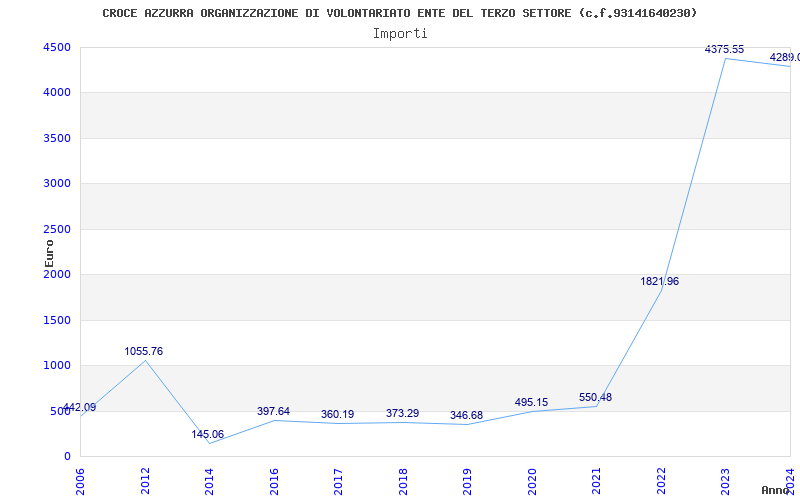Viewport: 800px width, 500px height.
Task: Select the 2006 x-axis tick label
Action: (80, 481)
